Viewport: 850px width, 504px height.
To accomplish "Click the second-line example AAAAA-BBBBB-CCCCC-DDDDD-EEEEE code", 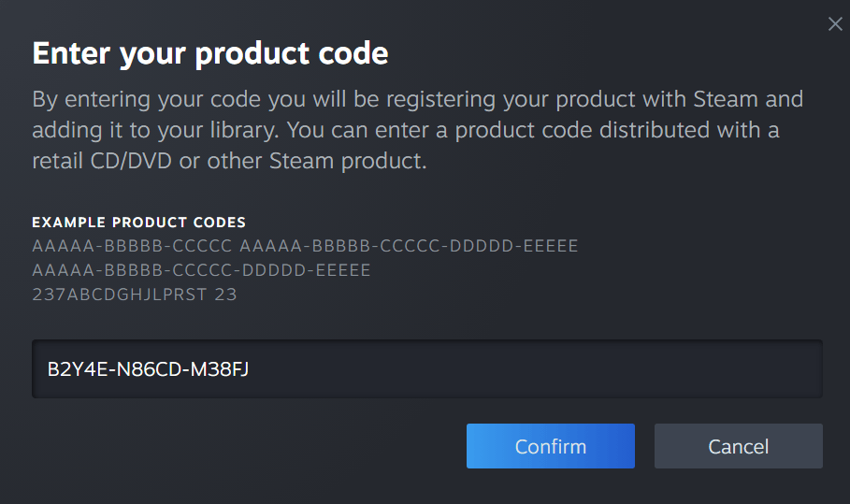I will (x=201, y=270).
